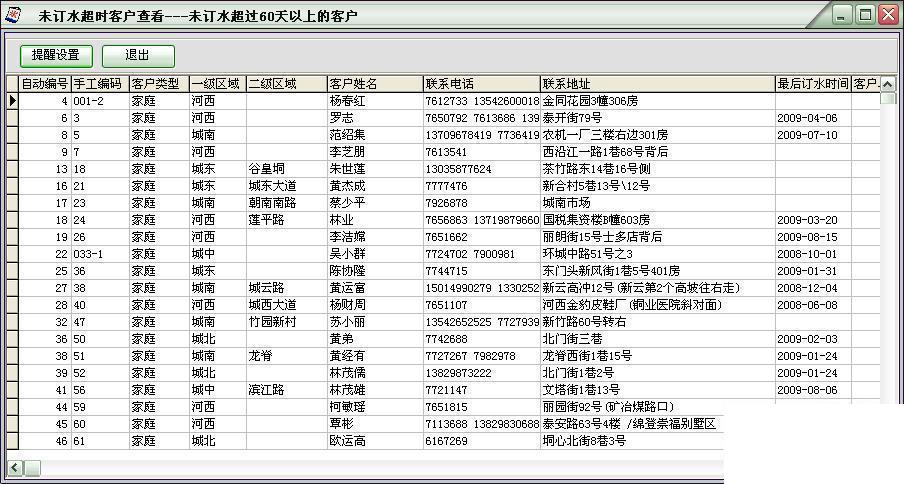Click second-level area 滨江路
The height and width of the screenshot is (484, 904).
click(x=266, y=390)
